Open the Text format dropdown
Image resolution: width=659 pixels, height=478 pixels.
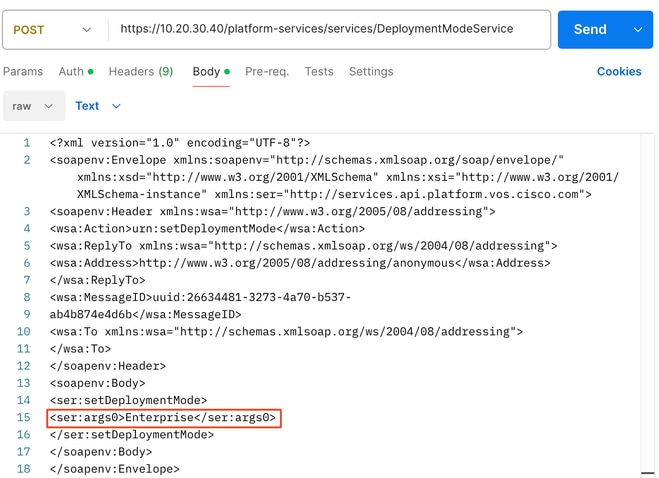[98, 106]
